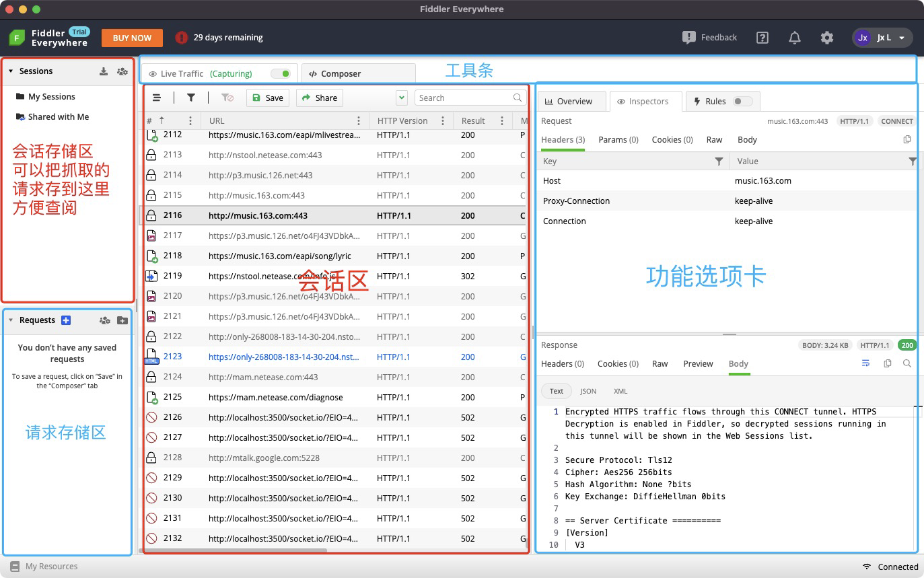Image resolution: width=924 pixels, height=578 pixels.
Task: Open My Sessions folder
Action: click(x=46, y=96)
